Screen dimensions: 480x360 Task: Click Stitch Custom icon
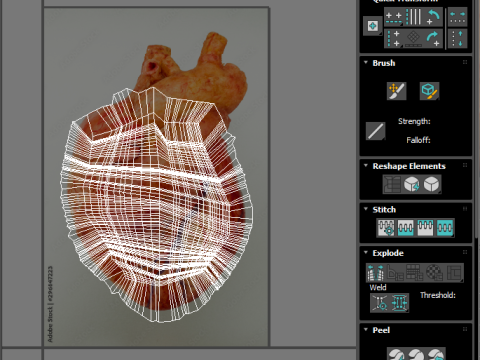pyautogui.click(x=445, y=228)
